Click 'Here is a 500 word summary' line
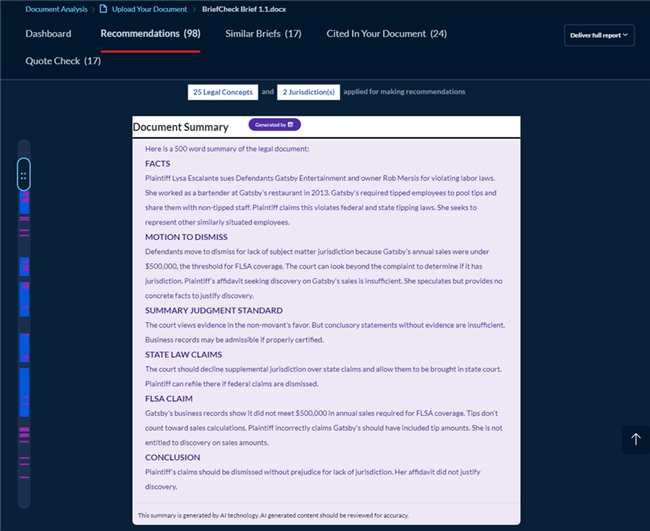The height and width of the screenshot is (531, 650). pos(227,148)
